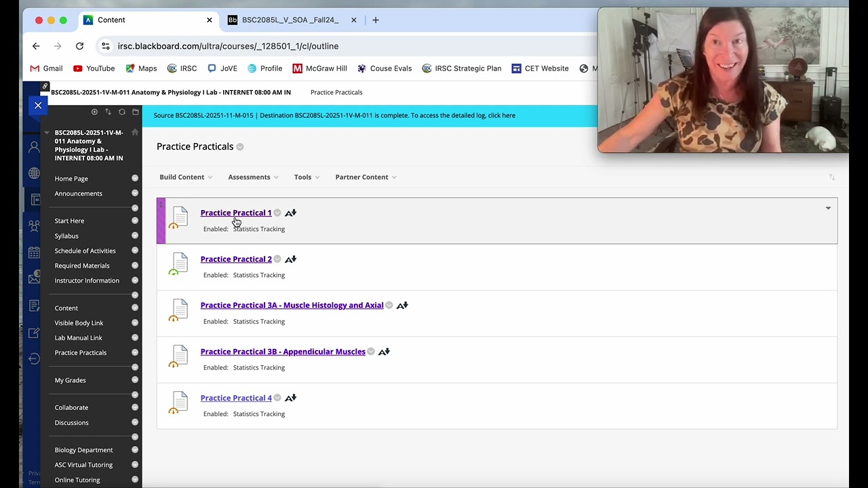868x488 pixels.
Task: Click the browser address bar URL
Action: tap(228, 46)
